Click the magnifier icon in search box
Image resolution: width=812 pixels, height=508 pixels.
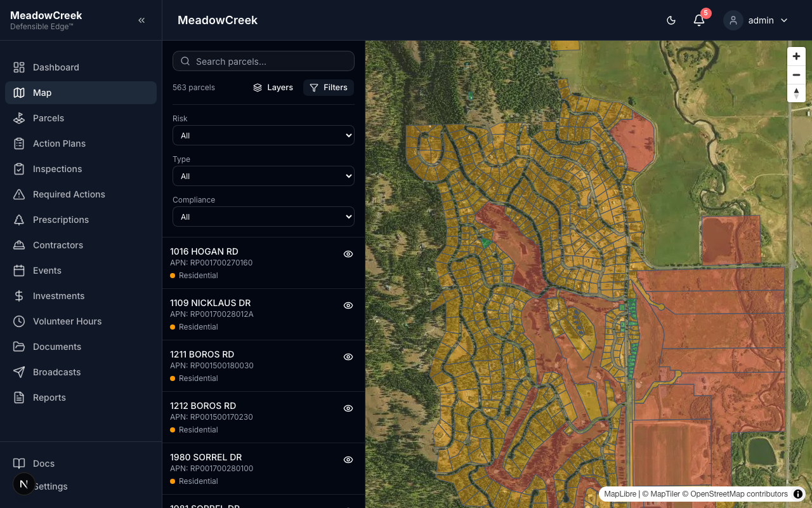click(185, 61)
